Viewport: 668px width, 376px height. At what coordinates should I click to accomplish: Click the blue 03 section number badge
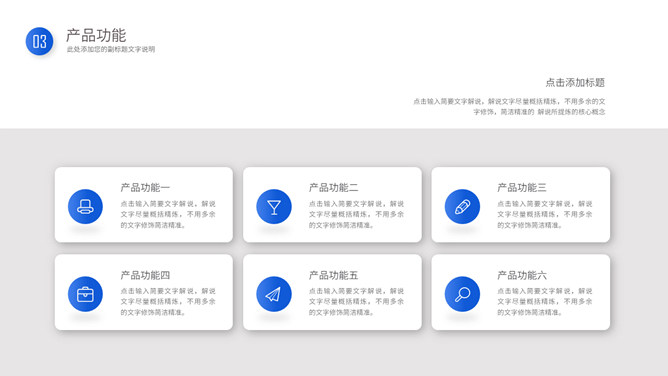pos(40,41)
